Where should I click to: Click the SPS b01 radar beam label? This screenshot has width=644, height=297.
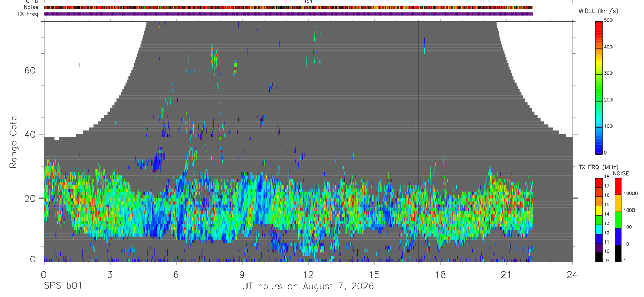pos(62,287)
